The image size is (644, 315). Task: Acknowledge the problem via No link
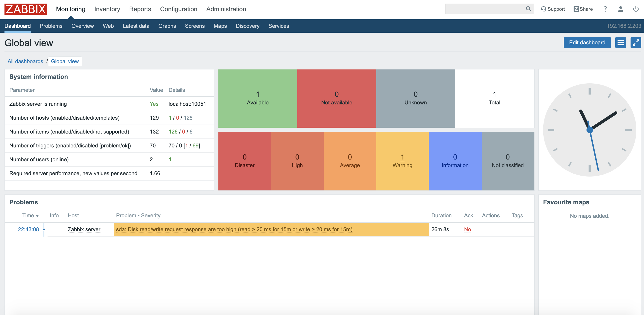467,229
